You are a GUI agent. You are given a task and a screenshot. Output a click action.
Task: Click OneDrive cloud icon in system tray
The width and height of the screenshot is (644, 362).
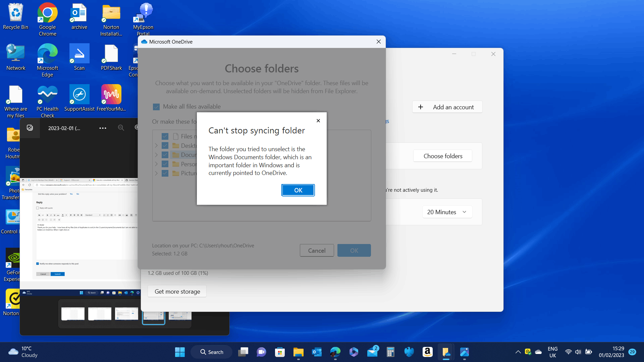coord(538,352)
